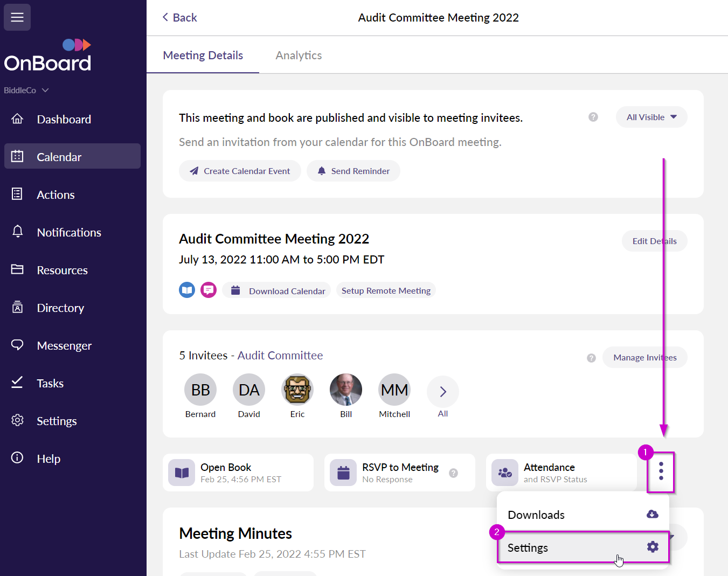Expand the BiddleCo organization switcher

[26, 91]
